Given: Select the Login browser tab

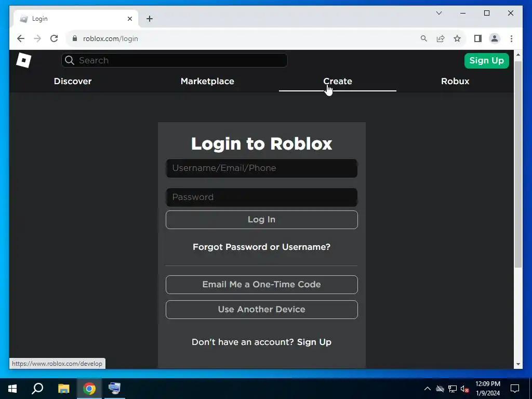Looking at the screenshot, I should click(x=76, y=19).
